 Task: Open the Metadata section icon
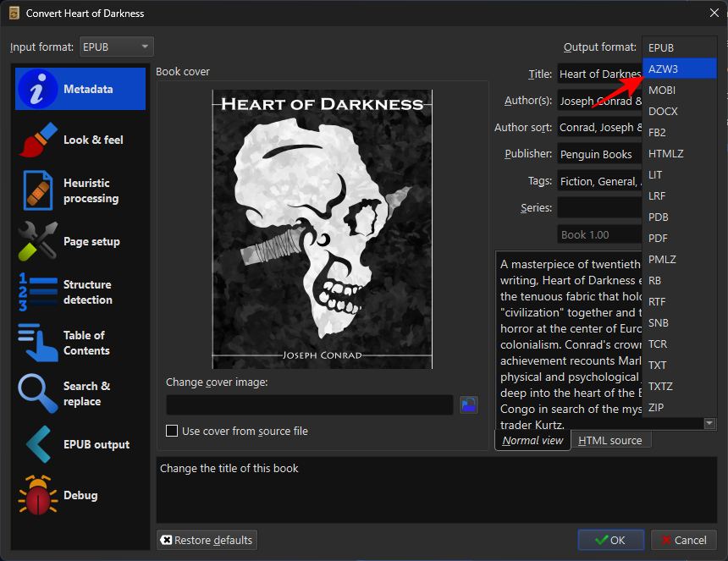(37, 89)
